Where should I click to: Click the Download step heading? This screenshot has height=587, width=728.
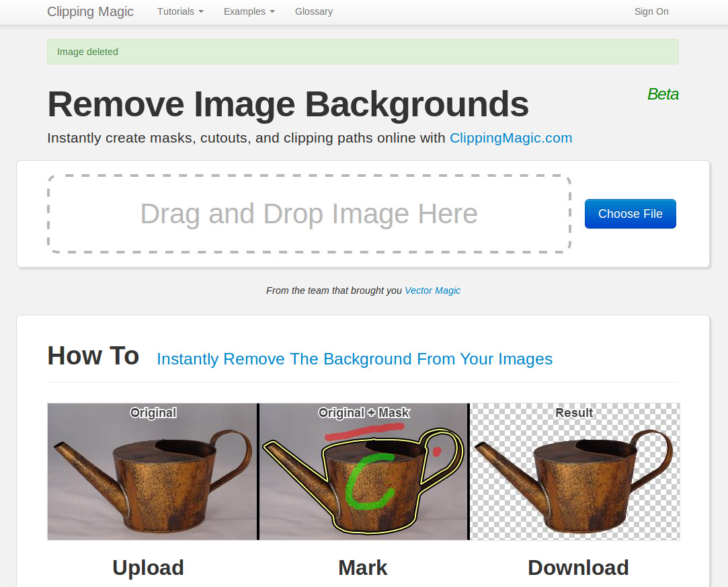point(578,568)
